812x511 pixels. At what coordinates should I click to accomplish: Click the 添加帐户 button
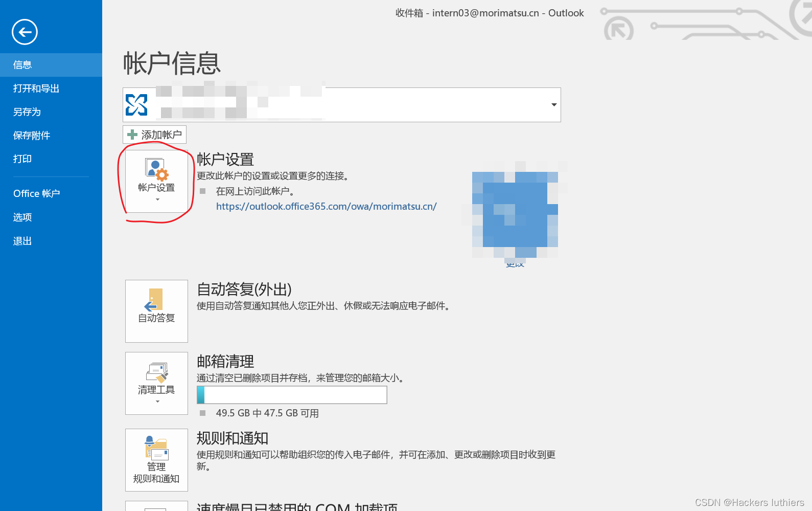154,135
